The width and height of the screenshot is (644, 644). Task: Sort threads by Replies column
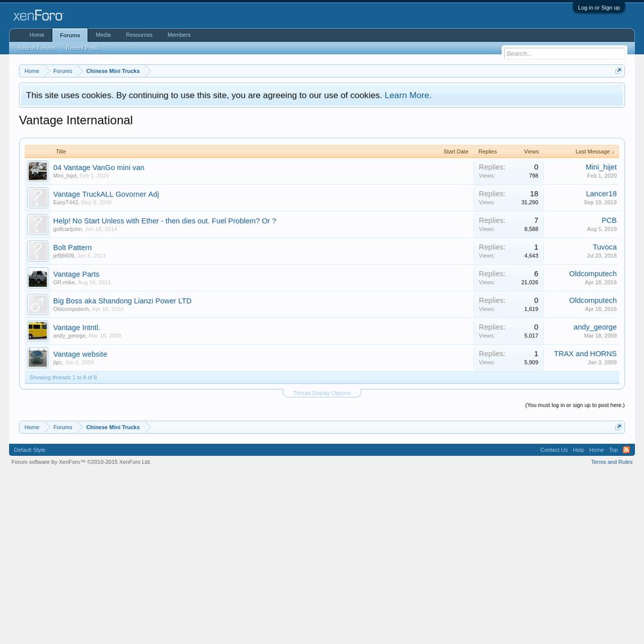pyautogui.click(x=488, y=151)
